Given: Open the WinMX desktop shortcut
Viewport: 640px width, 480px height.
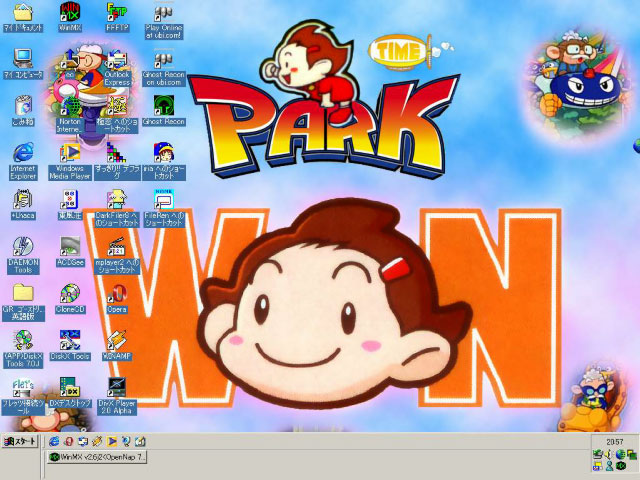Looking at the screenshot, I should [x=69, y=13].
